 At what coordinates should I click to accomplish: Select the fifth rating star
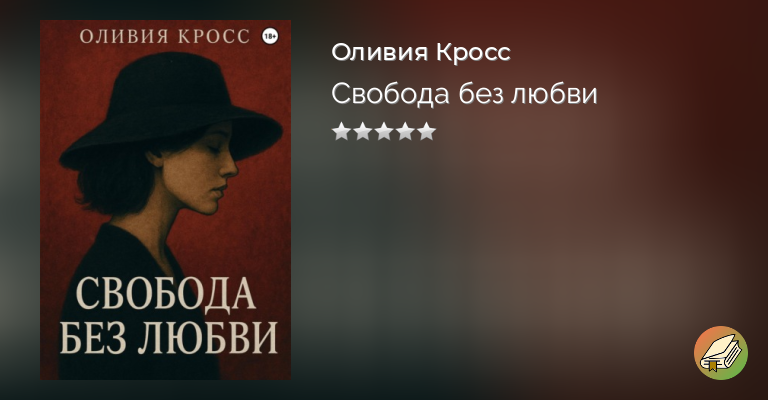click(x=426, y=131)
